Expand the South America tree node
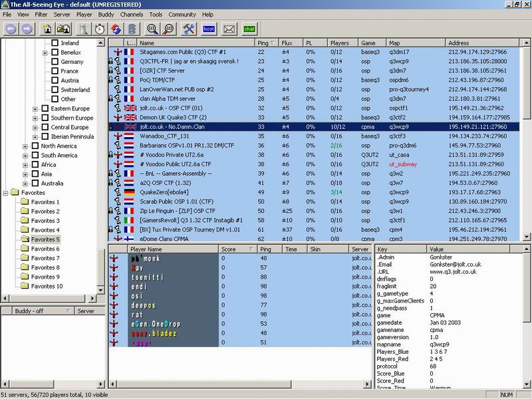This screenshot has height=399, width=532. point(25,156)
